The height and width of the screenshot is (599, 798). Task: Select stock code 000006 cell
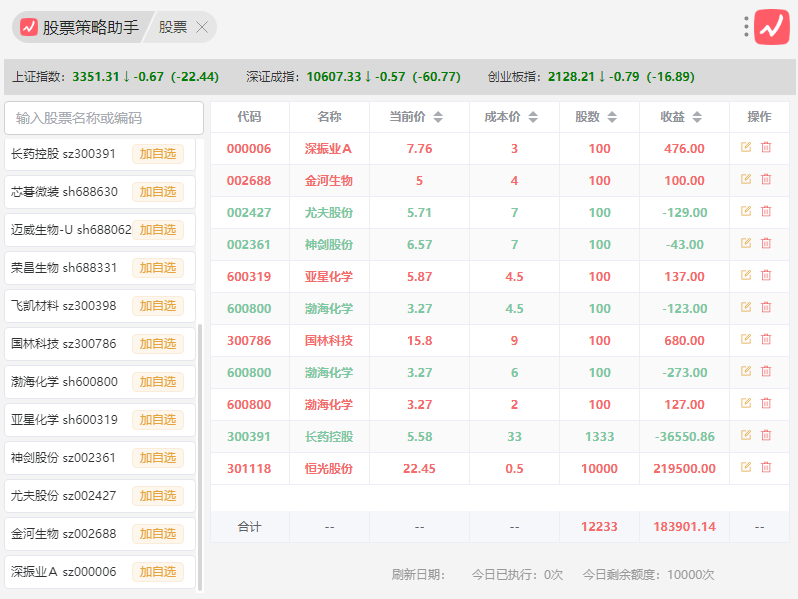[249, 149]
